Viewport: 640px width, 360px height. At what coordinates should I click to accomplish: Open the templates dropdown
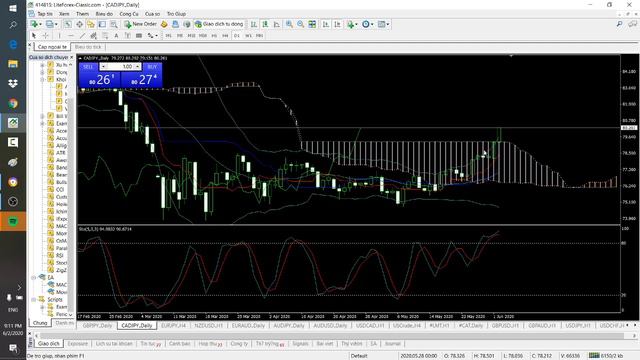[383, 24]
